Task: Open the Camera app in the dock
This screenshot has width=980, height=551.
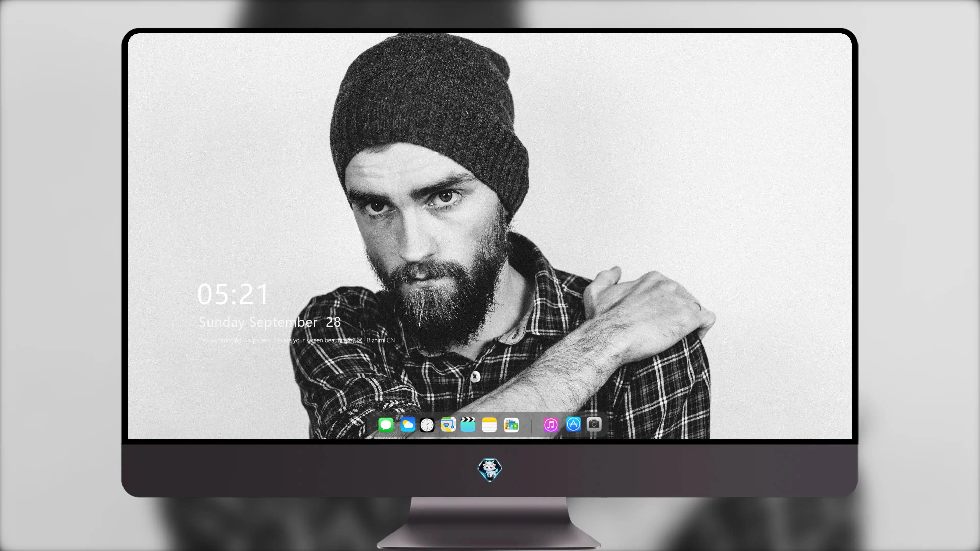Action: point(594,424)
